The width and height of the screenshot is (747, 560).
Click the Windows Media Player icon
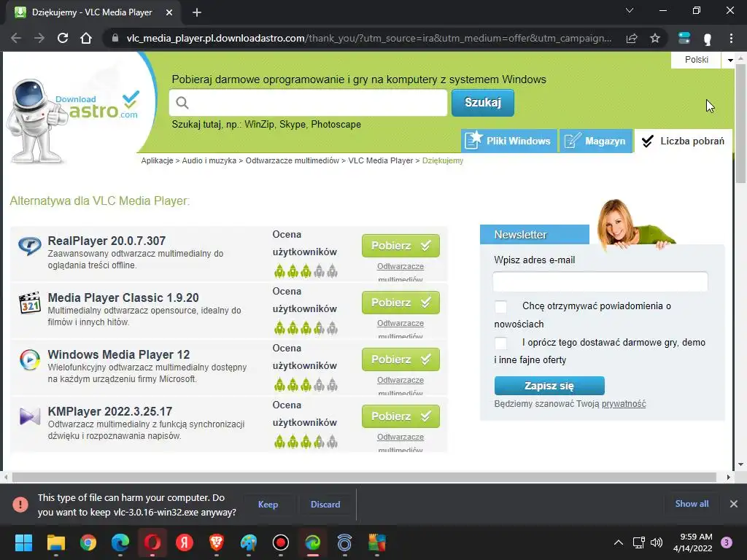point(29,359)
